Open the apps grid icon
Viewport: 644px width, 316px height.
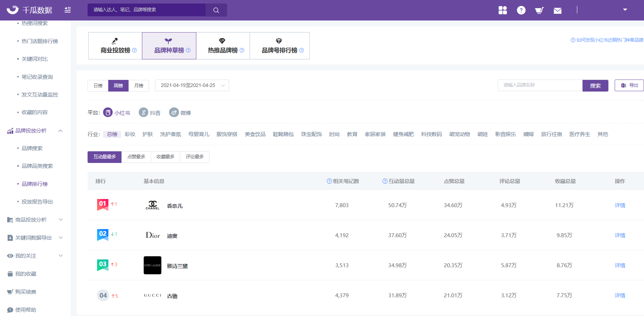(x=502, y=10)
